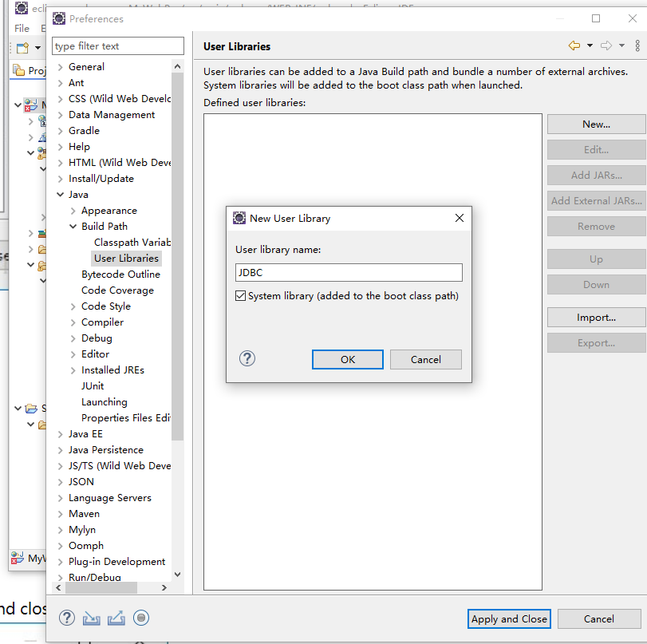The width and height of the screenshot is (647, 644).
Task: Expand the Mylyn node
Action: click(61, 530)
